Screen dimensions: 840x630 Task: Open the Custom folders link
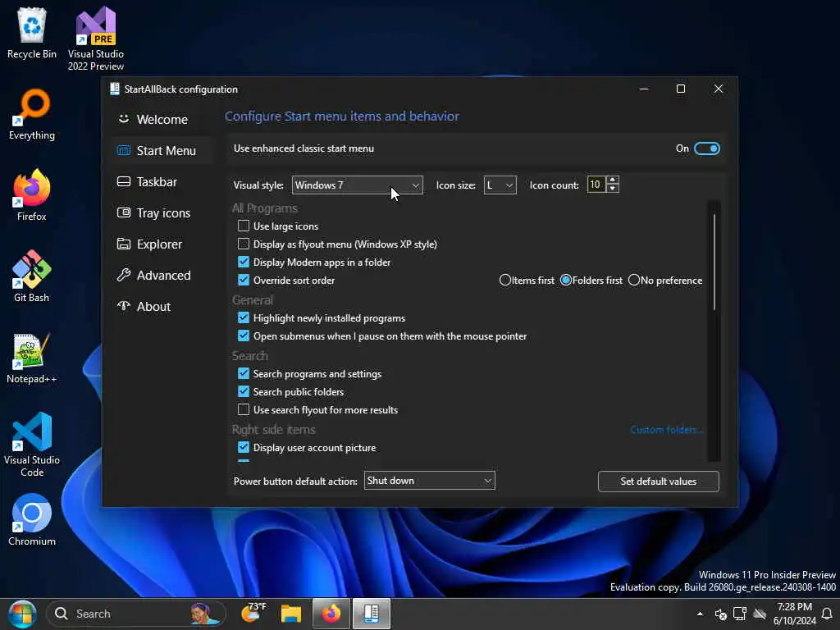667,430
